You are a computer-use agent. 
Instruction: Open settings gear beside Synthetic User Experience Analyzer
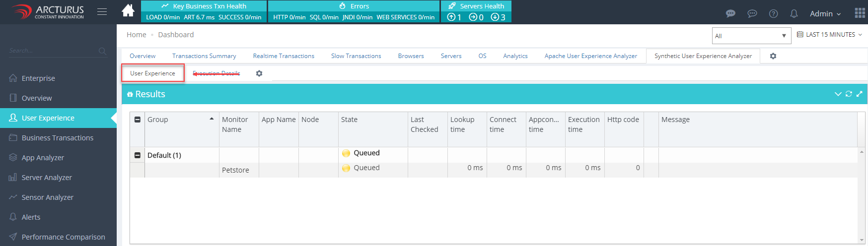[x=773, y=56]
